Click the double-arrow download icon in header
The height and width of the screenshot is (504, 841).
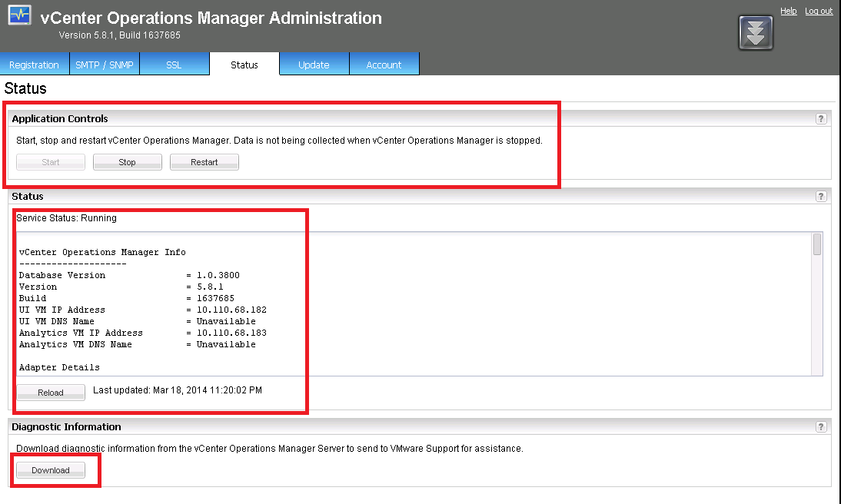[755, 33]
